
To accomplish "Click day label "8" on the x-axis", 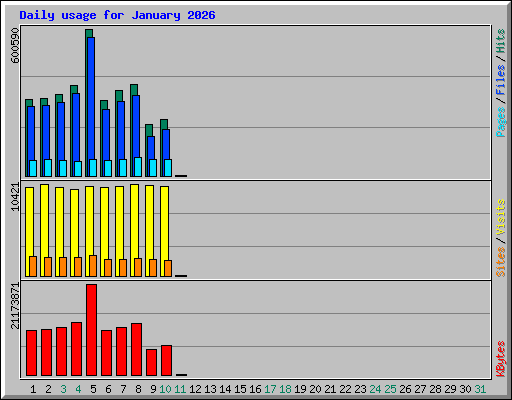I will (138, 389).
